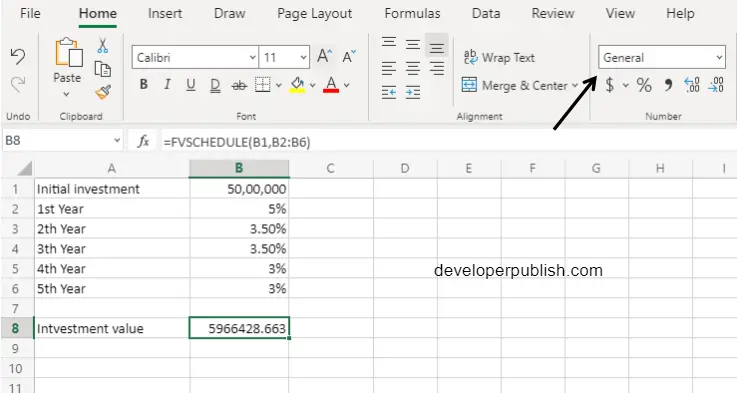Open the Name Box dropdown arrow

pyautogui.click(x=117, y=140)
